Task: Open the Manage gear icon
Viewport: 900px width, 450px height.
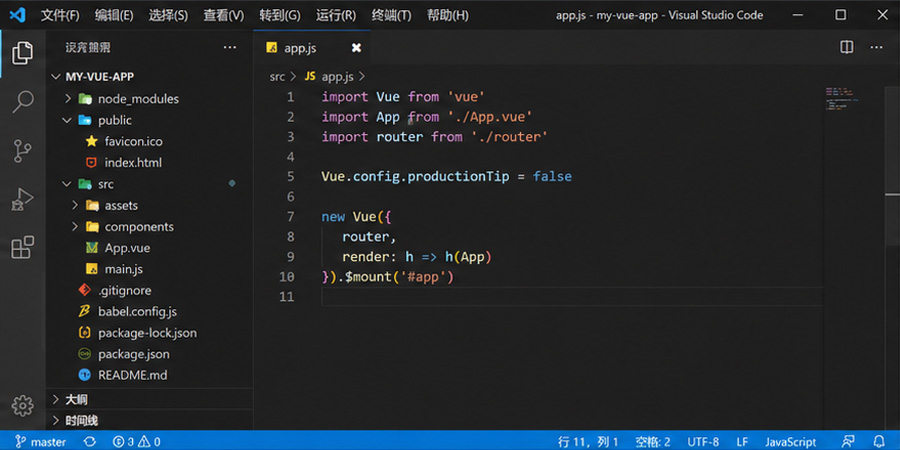Action: click(x=22, y=405)
